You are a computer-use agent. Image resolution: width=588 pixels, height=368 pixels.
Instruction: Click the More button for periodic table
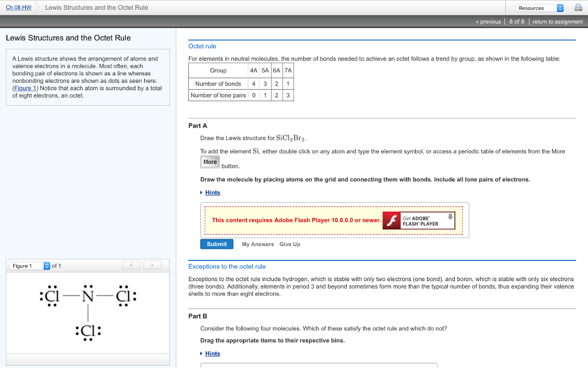(x=210, y=162)
